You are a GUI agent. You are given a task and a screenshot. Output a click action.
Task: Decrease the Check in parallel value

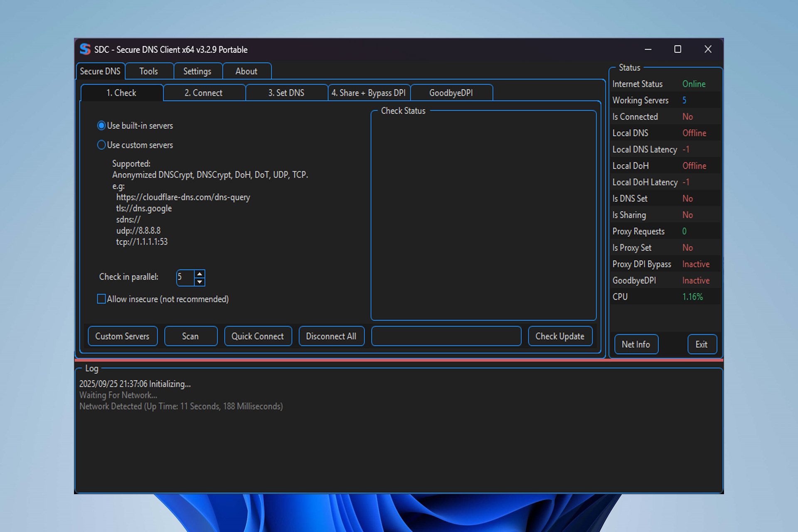[x=199, y=282]
